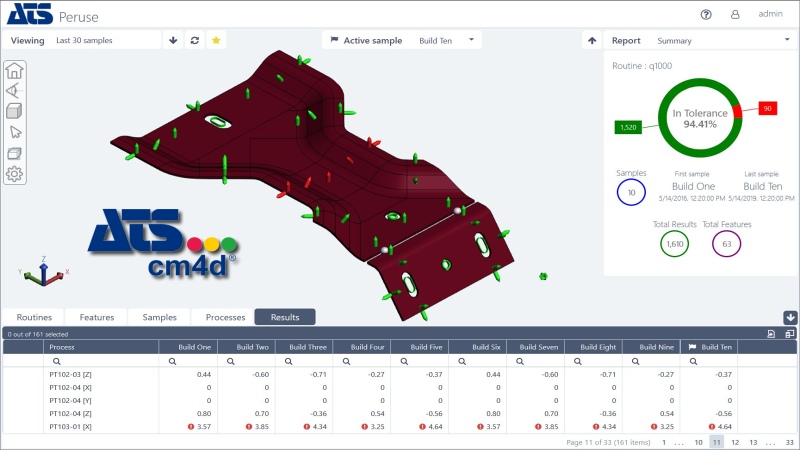
Task: Select the cube view tool in sidebar
Action: [x=15, y=111]
